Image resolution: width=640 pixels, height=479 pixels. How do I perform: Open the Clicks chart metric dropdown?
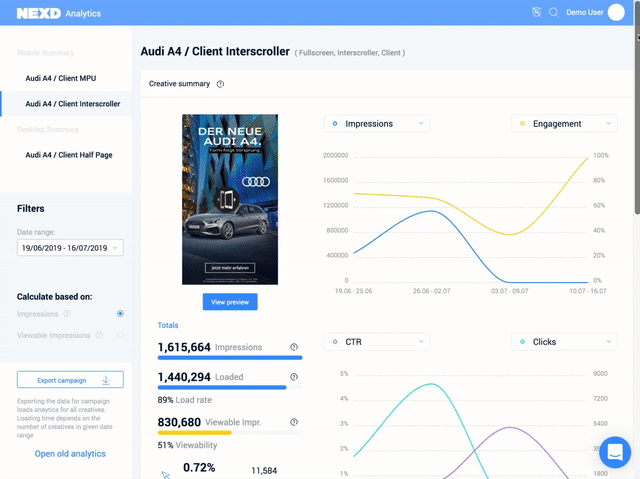click(x=564, y=342)
